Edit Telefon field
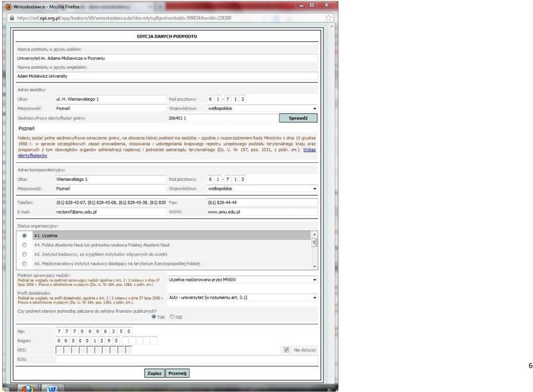 [x=111, y=202]
